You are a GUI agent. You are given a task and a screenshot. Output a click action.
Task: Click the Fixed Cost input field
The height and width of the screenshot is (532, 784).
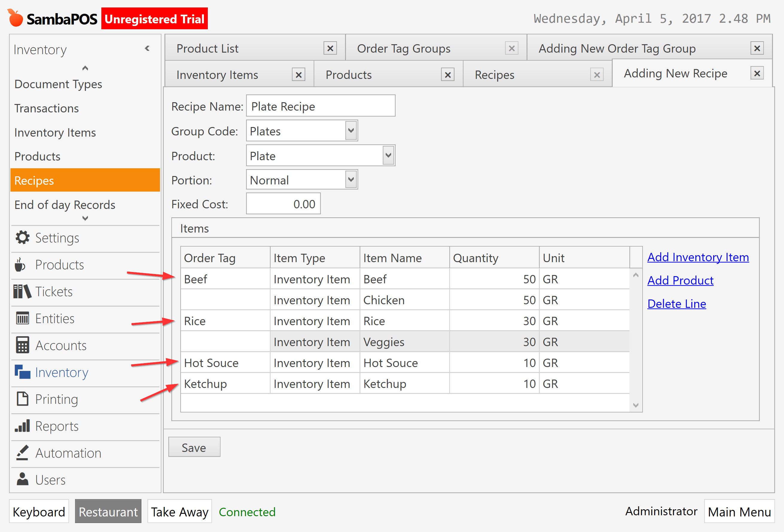click(283, 204)
